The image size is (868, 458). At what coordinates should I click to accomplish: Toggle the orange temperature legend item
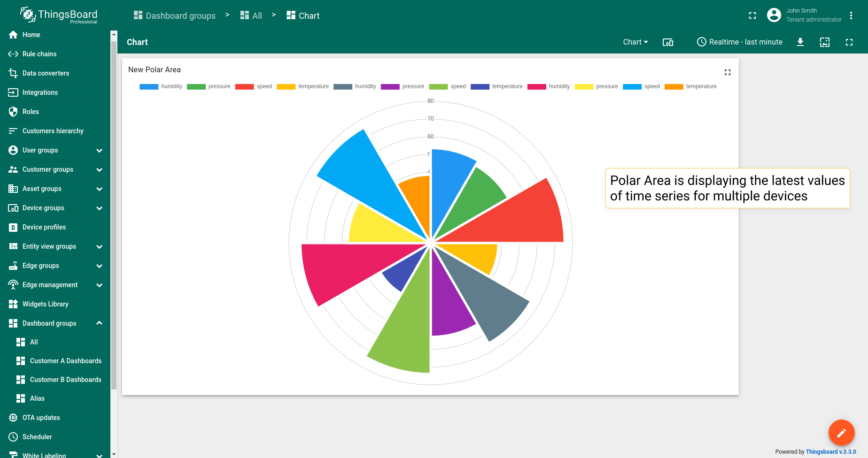click(690, 86)
